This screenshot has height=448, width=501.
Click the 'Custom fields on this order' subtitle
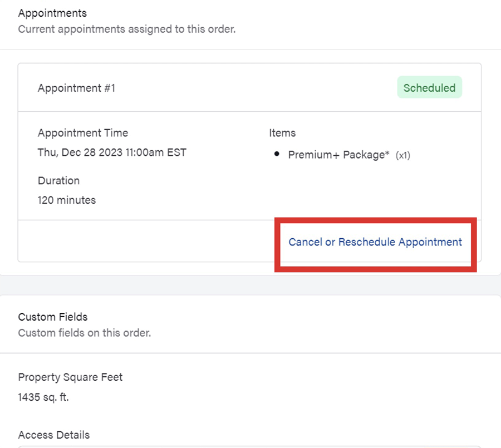pos(84,333)
